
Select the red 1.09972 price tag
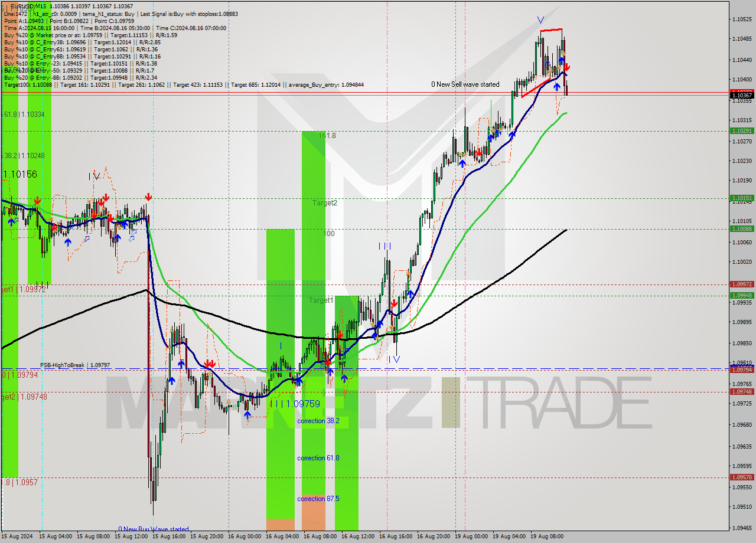pyautogui.click(x=742, y=284)
